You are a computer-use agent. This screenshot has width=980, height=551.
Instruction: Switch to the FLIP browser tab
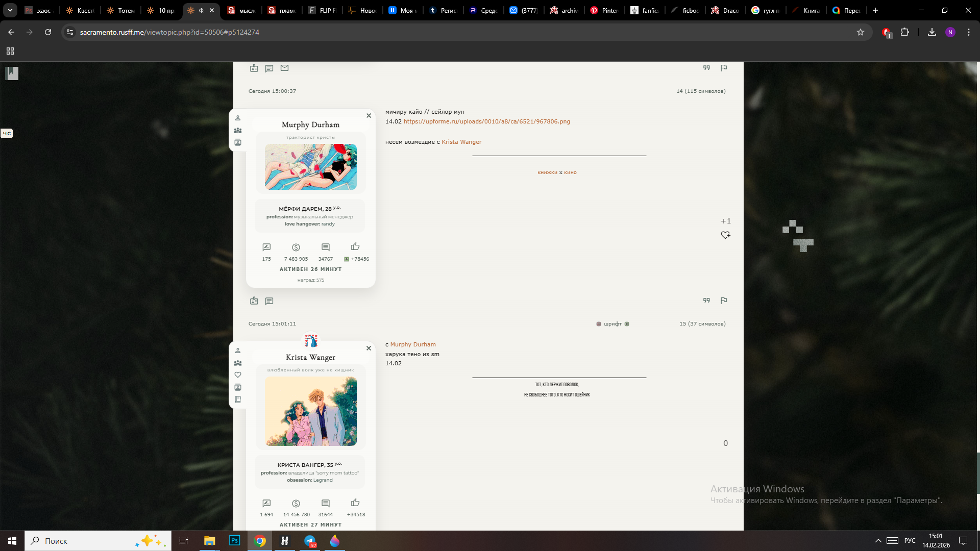[x=323, y=10]
